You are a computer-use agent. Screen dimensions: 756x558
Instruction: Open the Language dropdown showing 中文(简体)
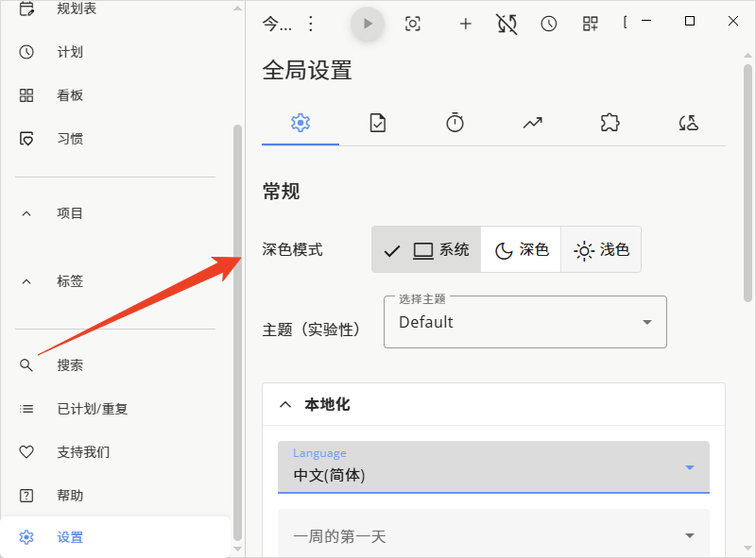(x=493, y=466)
